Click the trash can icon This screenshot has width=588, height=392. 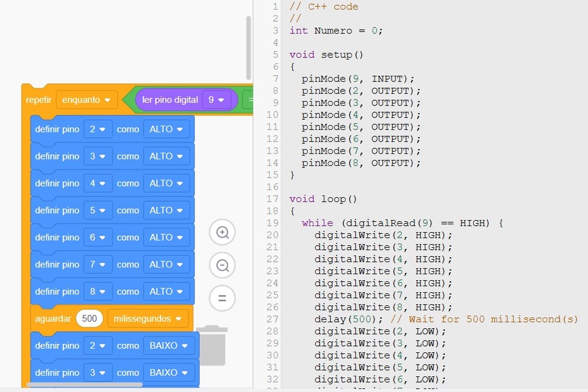click(x=211, y=345)
